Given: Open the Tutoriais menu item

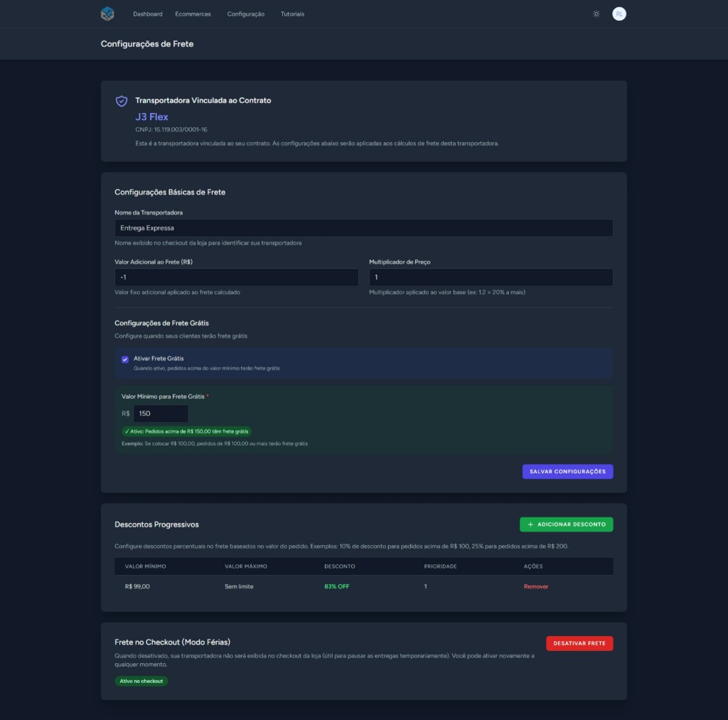Looking at the screenshot, I should (x=292, y=14).
